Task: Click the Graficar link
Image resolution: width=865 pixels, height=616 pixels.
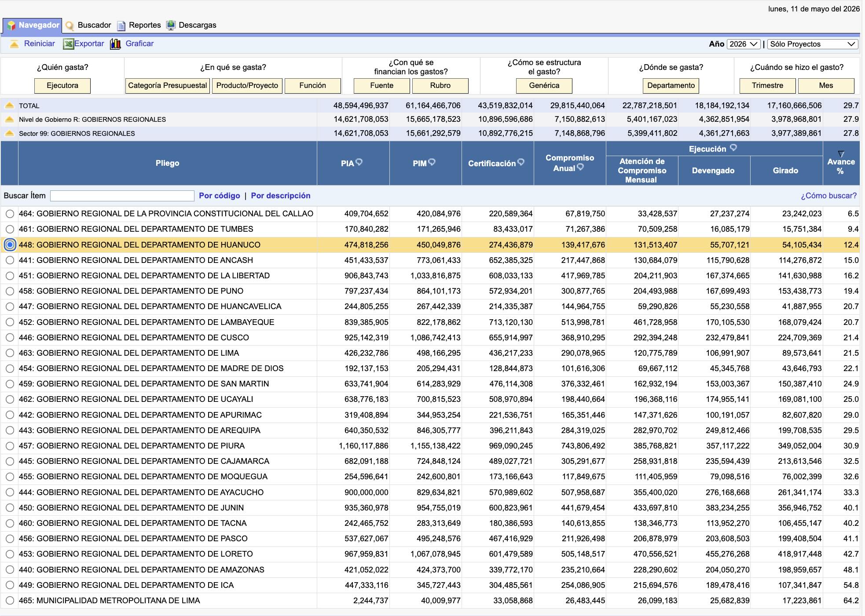Action: tap(139, 44)
